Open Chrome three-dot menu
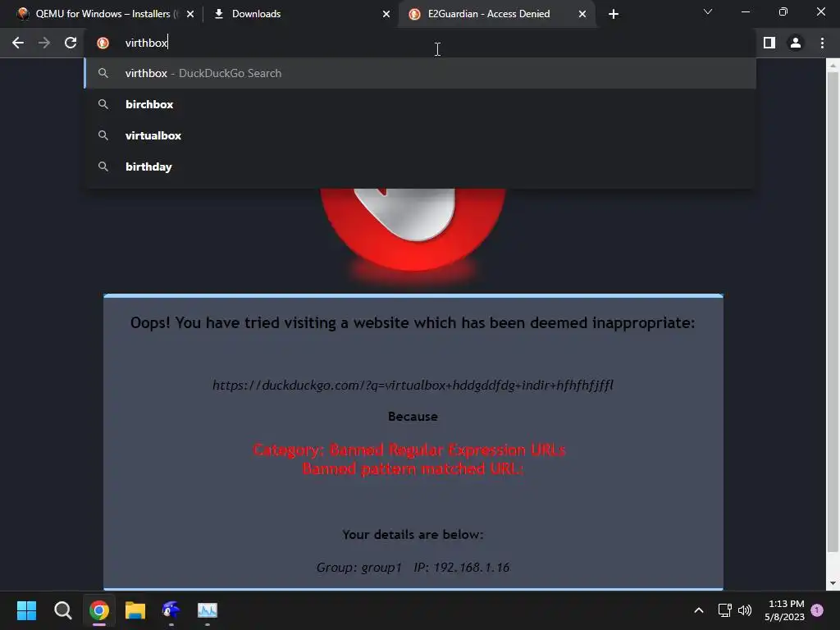Image resolution: width=840 pixels, height=630 pixels. [822, 43]
